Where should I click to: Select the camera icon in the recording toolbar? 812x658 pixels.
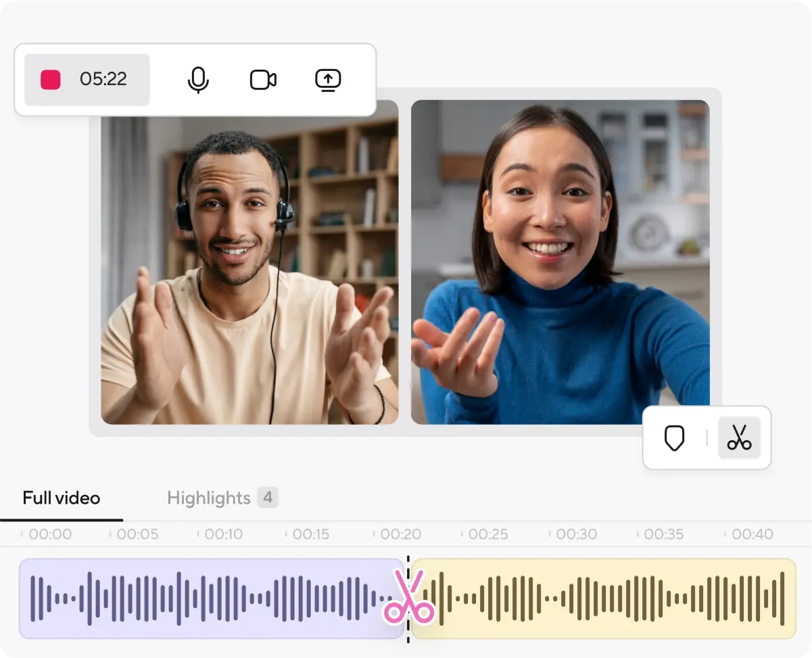click(262, 79)
